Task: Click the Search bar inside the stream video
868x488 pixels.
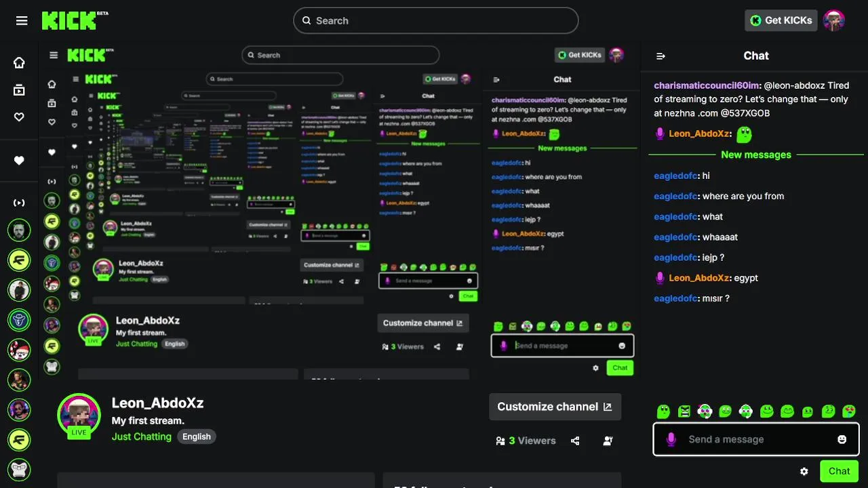Action: coord(340,55)
